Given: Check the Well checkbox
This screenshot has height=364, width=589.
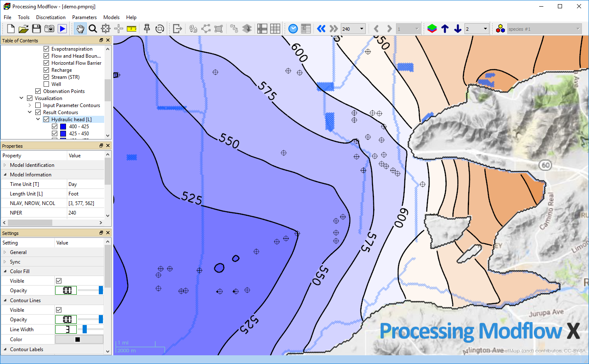Looking at the screenshot, I should [x=46, y=84].
